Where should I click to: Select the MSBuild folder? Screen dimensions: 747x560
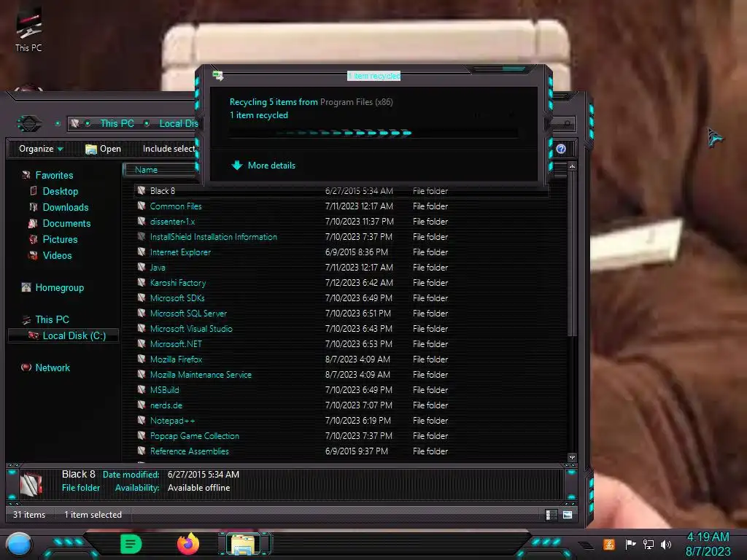(x=164, y=390)
